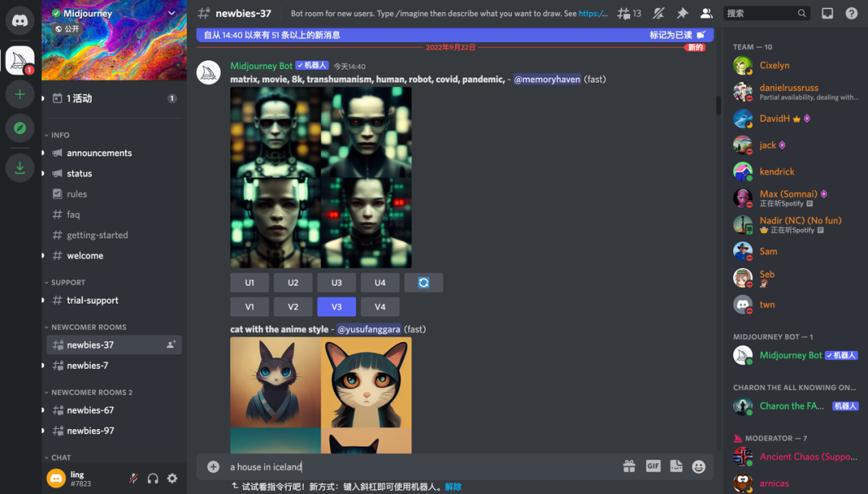Toggle the member list icon

(x=706, y=14)
